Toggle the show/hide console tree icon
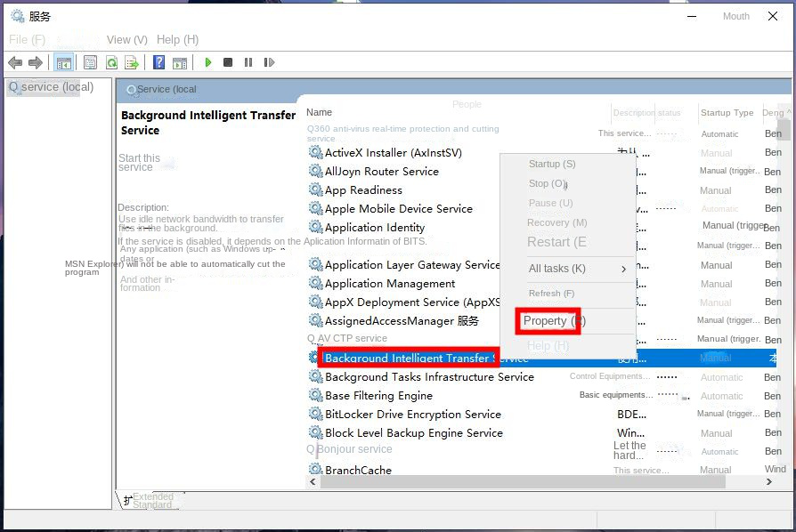Image resolution: width=796 pixels, height=532 pixels. (63, 62)
